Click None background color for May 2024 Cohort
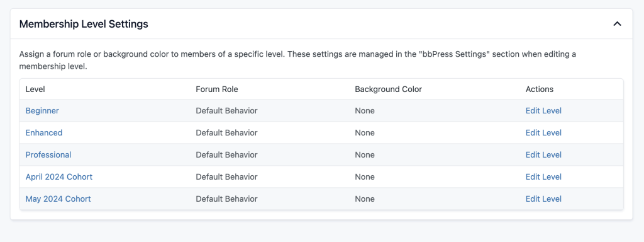This screenshot has width=644, height=242. pyautogui.click(x=365, y=199)
